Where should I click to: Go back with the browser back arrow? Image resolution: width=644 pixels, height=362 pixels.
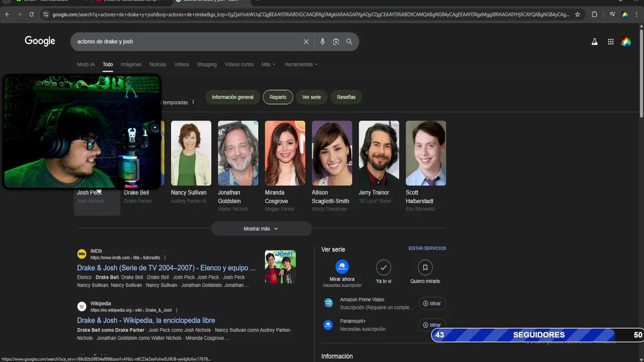point(7,15)
